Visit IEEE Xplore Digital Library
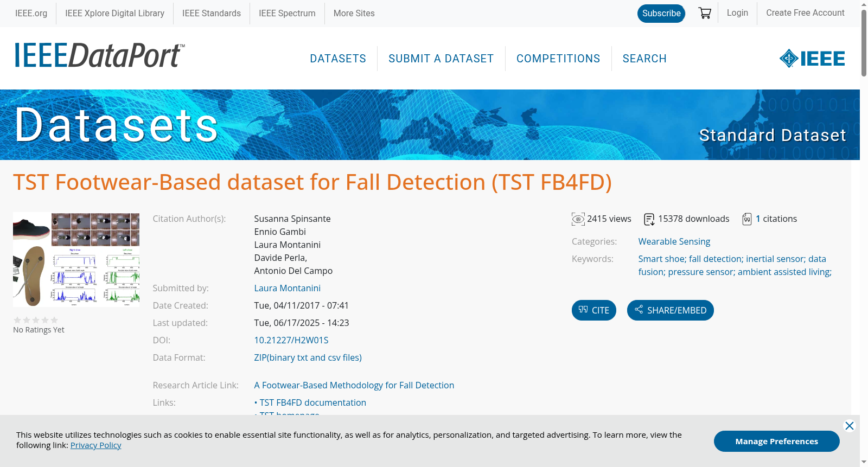The height and width of the screenshot is (467, 868). pos(115,13)
